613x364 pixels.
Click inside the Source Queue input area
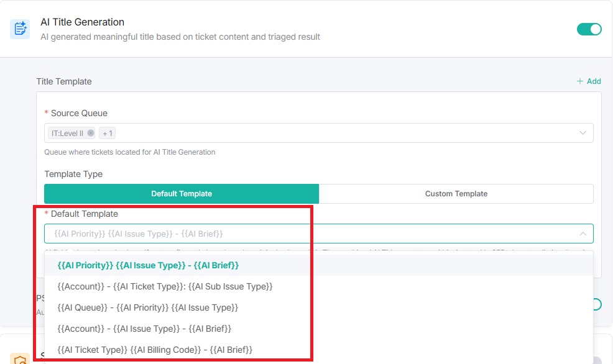click(x=342, y=133)
